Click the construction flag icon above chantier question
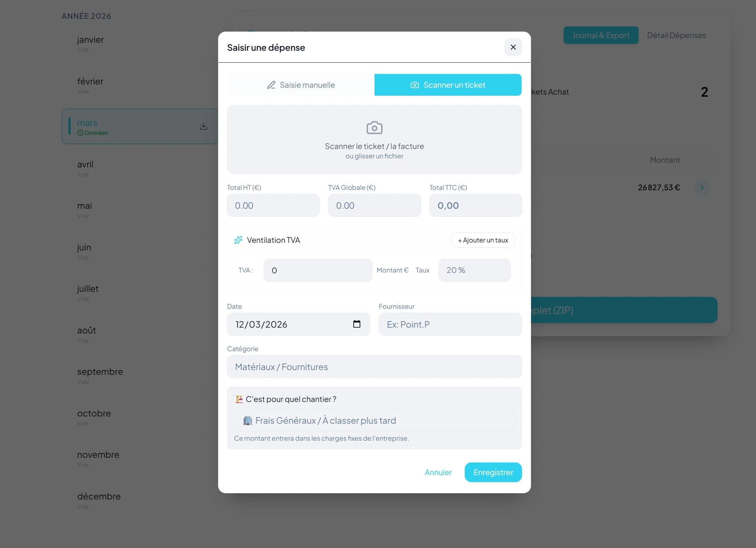This screenshot has height=548, width=756. tap(239, 399)
